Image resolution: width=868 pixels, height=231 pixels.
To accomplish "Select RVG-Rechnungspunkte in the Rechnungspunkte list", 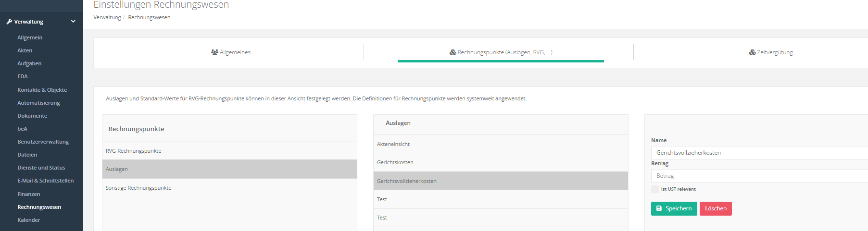I will (134, 151).
